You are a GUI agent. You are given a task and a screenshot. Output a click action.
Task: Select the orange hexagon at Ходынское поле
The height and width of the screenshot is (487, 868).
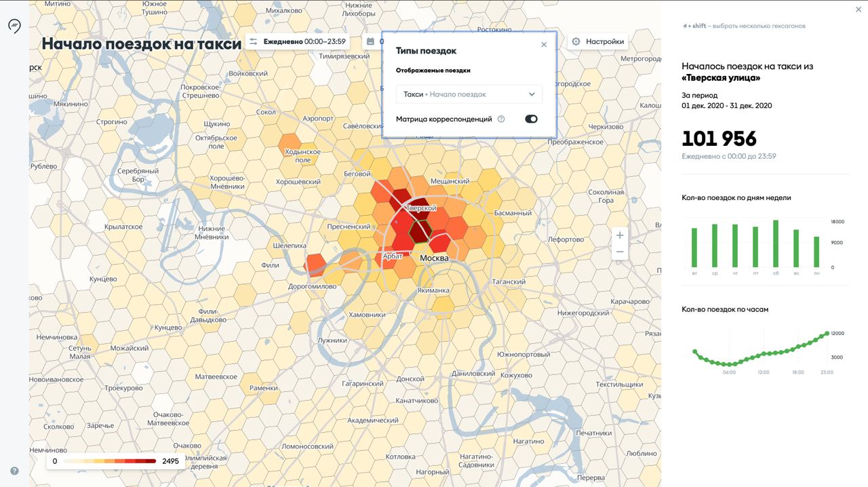click(x=290, y=146)
